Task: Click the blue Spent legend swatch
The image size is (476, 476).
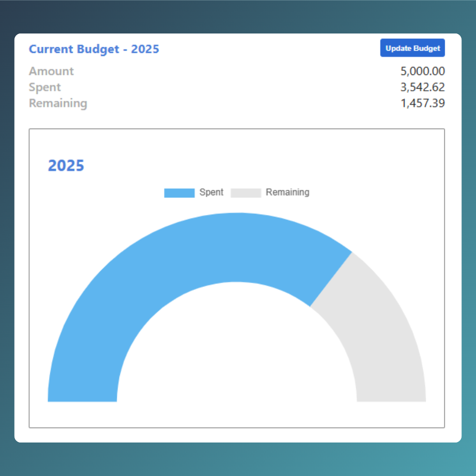Action: (179, 193)
